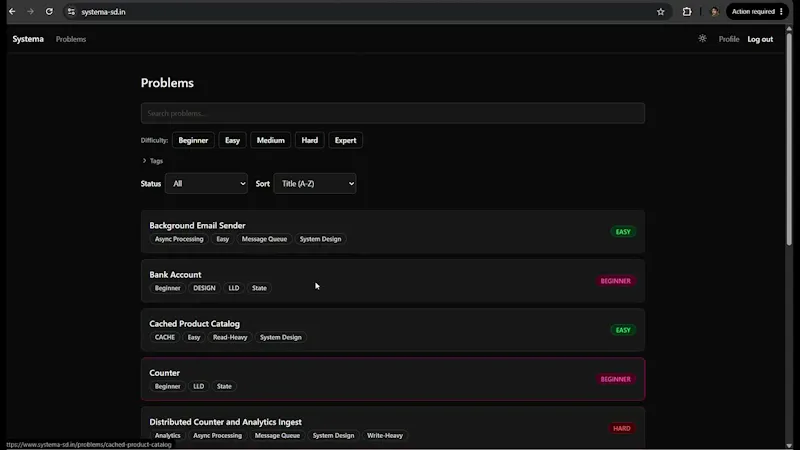800x450 pixels.
Task: Filter by Medium difficulty
Action: tap(270, 140)
